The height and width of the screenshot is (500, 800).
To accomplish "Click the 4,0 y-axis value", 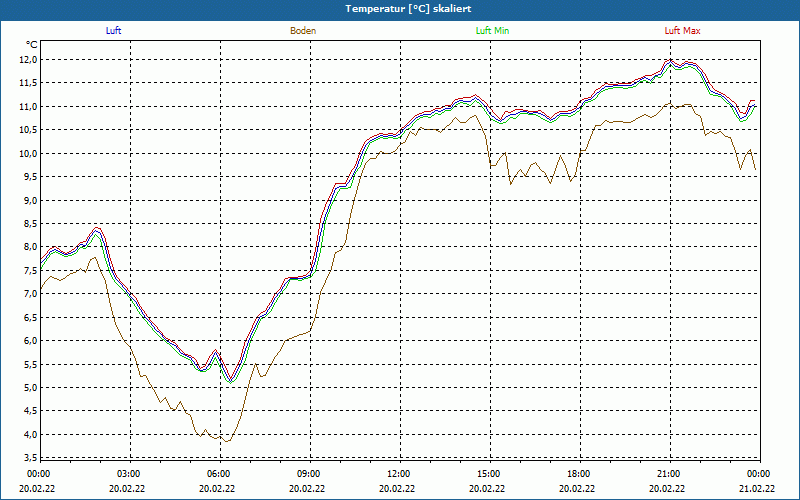I will pyautogui.click(x=31, y=435).
